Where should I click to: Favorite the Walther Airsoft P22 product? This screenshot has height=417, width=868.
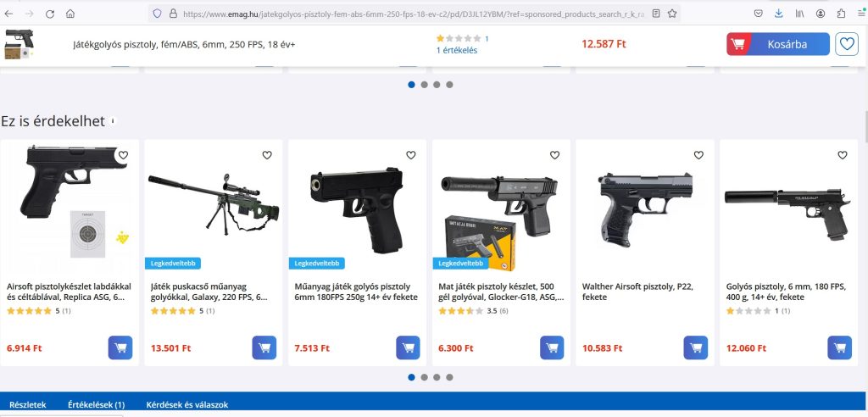[x=698, y=155]
